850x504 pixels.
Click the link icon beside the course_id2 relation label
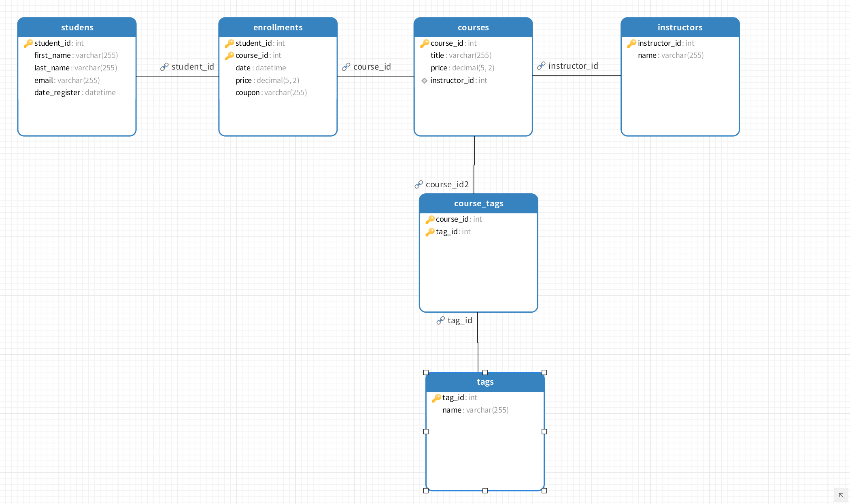[x=419, y=184]
